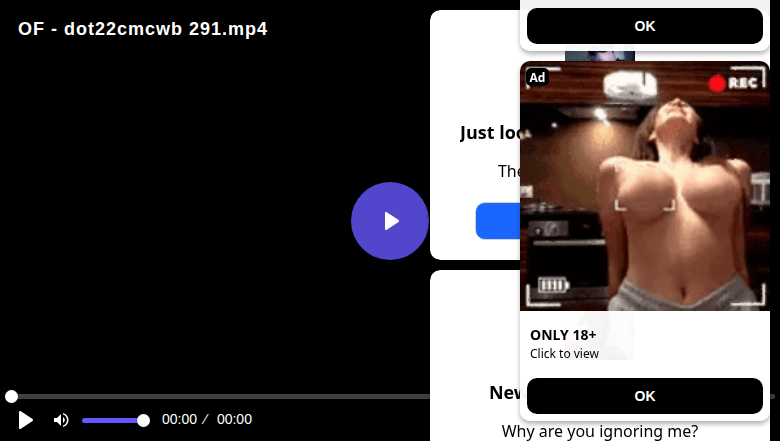Click the 00:00 / 00:00 time display

207,419
